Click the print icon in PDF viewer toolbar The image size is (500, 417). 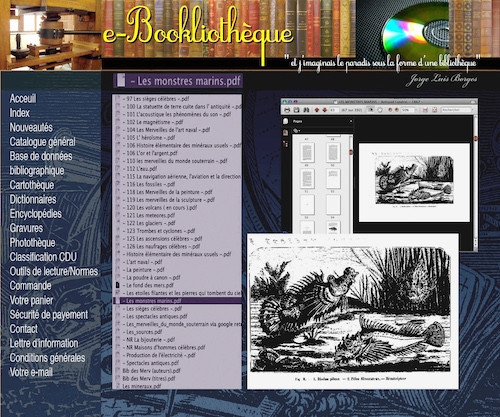click(x=287, y=110)
